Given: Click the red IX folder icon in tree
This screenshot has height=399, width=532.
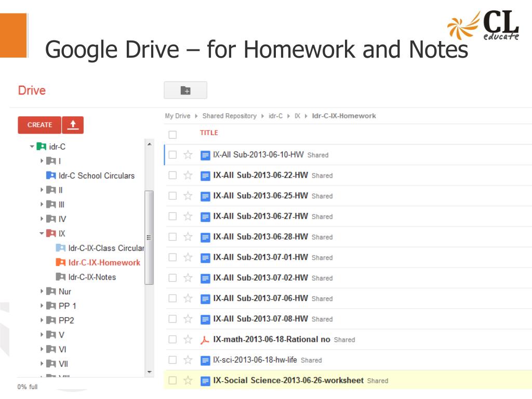Looking at the screenshot, I should [51, 233].
